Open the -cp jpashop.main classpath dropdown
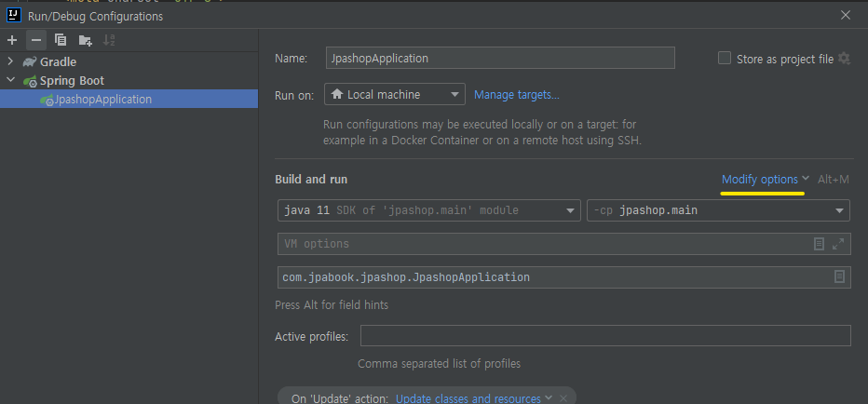Screen dimensions: 868x404 pyautogui.click(x=718, y=210)
